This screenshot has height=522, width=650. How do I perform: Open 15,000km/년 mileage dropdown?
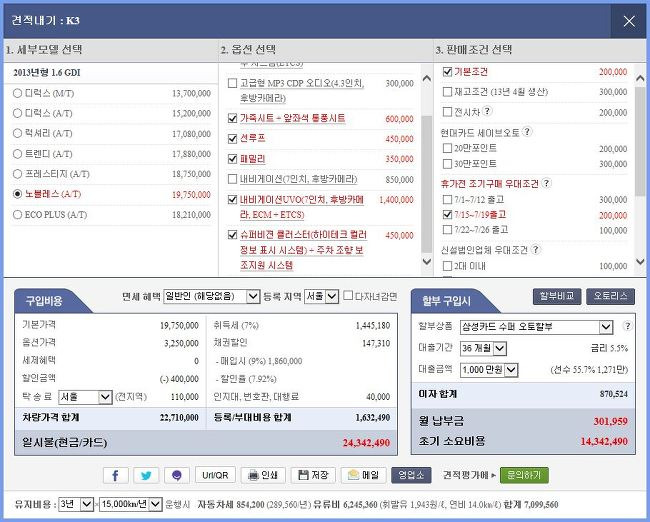131,504
